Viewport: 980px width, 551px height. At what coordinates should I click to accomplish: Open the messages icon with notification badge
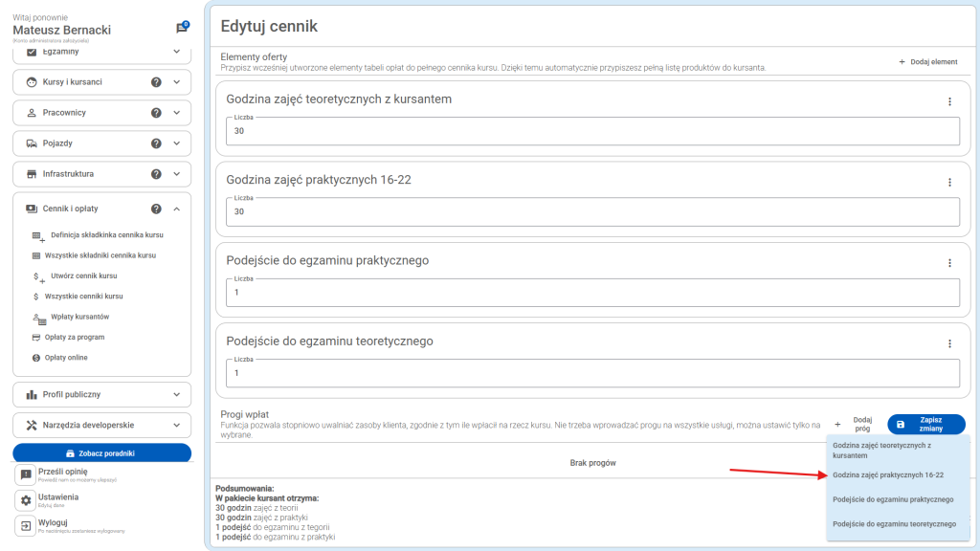pyautogui.click(x=182, y=29)
